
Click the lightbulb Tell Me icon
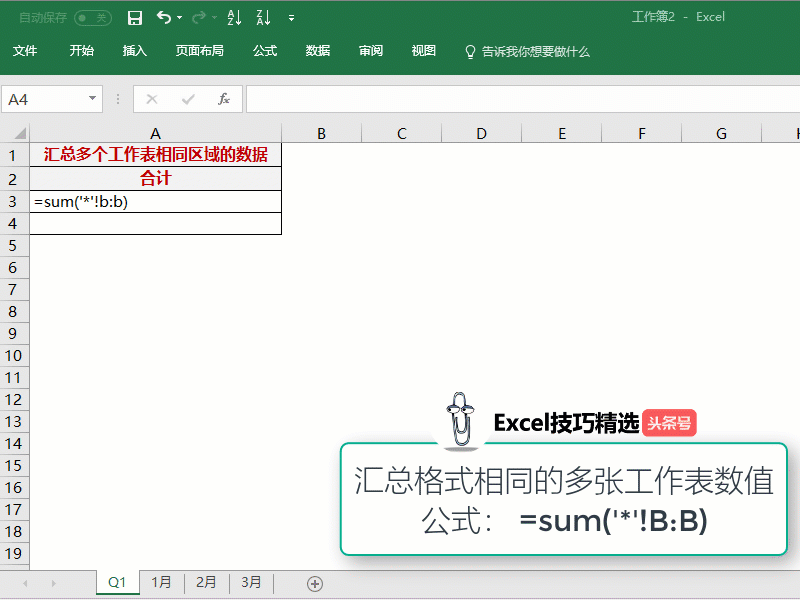[x=470, y=52]
